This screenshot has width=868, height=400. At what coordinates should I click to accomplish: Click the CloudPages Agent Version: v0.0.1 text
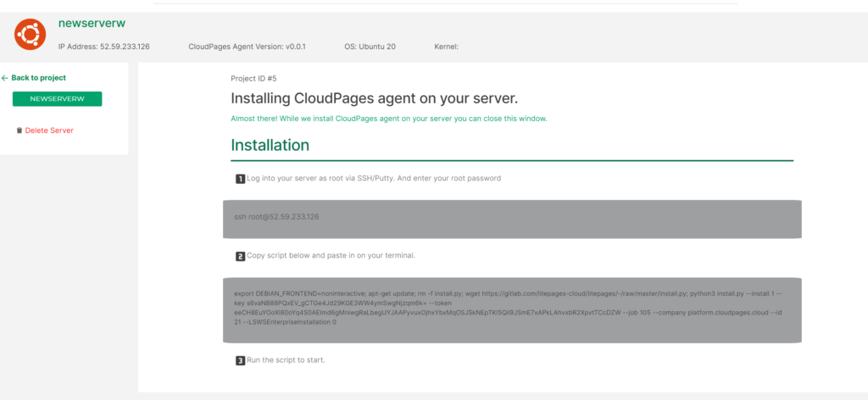[247, 47]
